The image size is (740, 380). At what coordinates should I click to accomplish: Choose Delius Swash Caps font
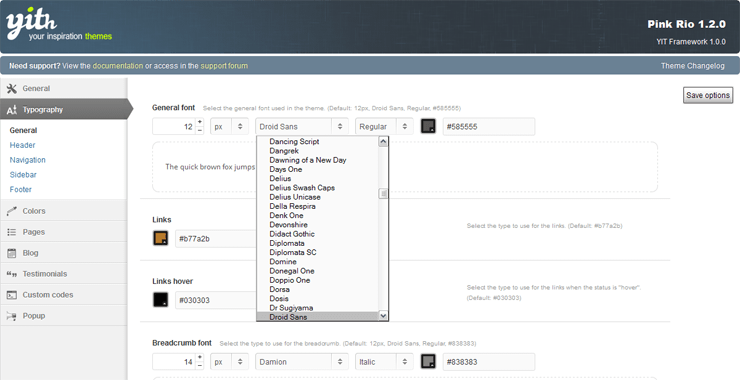(318, 188)
